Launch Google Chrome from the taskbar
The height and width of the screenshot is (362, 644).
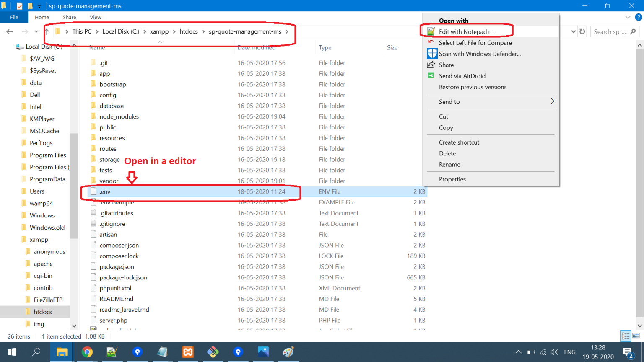[x=87, y=352]
